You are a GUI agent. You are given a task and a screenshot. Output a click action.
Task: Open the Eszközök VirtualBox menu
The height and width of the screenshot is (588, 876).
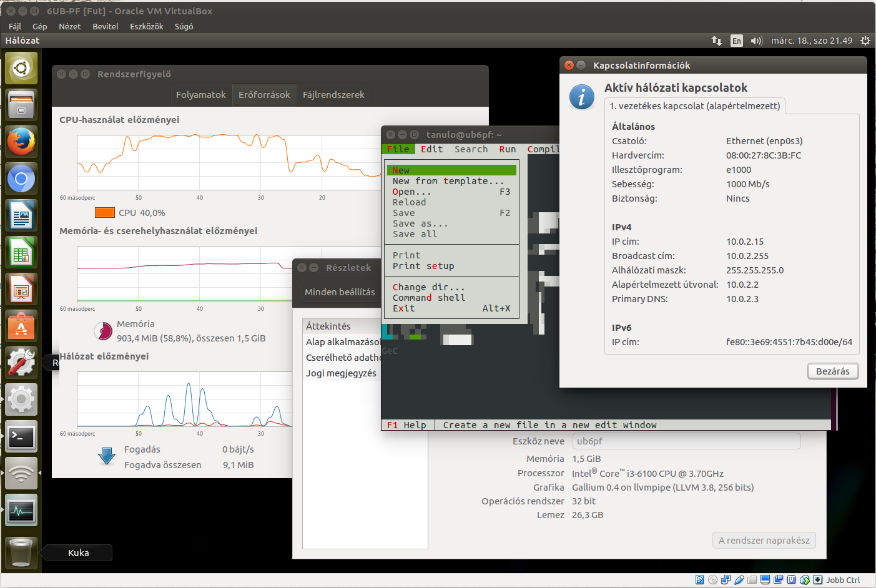coord(146,26)
